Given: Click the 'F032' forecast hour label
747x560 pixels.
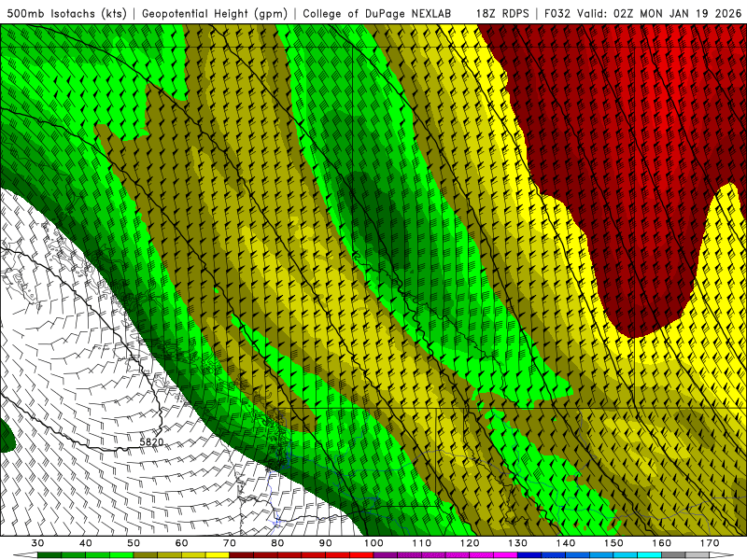Looking at the screenshot, I should (557, 14).
